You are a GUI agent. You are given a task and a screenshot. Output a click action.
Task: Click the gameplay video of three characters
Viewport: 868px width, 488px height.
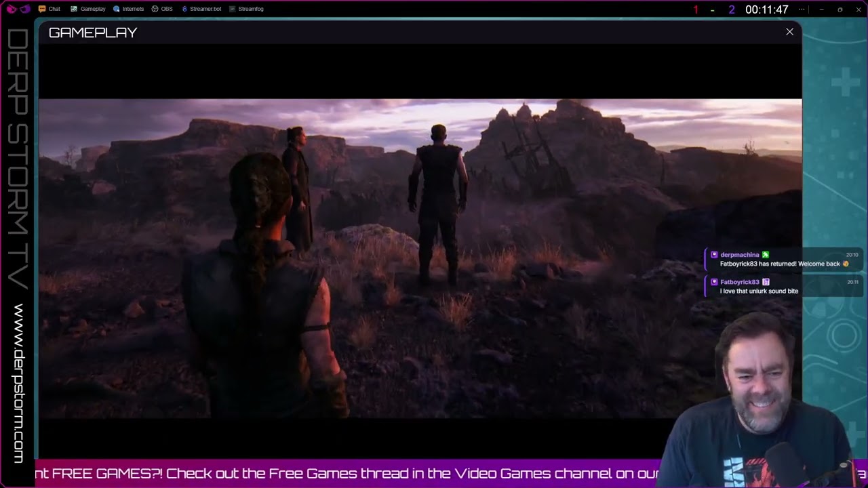[x=420, y=258]
